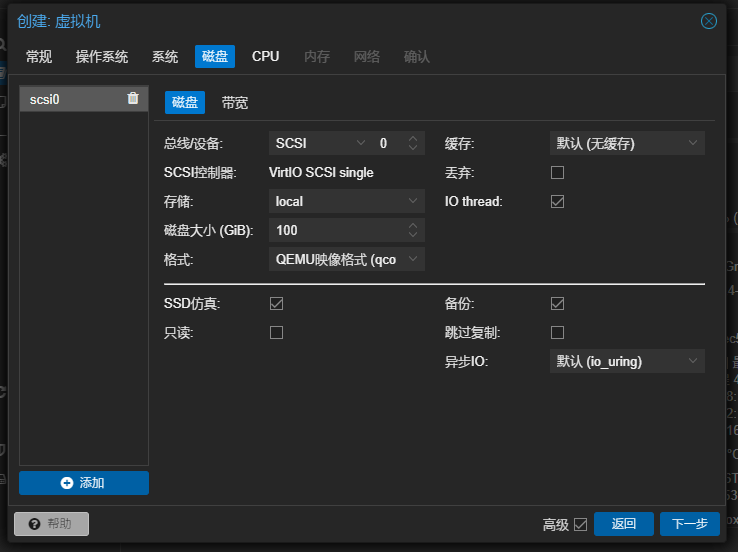The height and width of the screenshot is (552, 738).
Task: Open the 确认 tab
Action: (x=417, y=56)
